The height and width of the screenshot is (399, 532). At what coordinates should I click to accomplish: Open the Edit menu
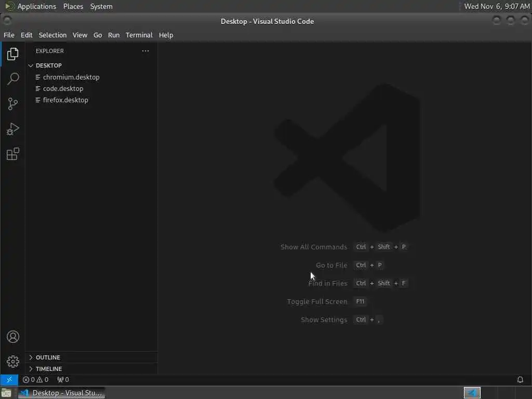click(26, 35)
